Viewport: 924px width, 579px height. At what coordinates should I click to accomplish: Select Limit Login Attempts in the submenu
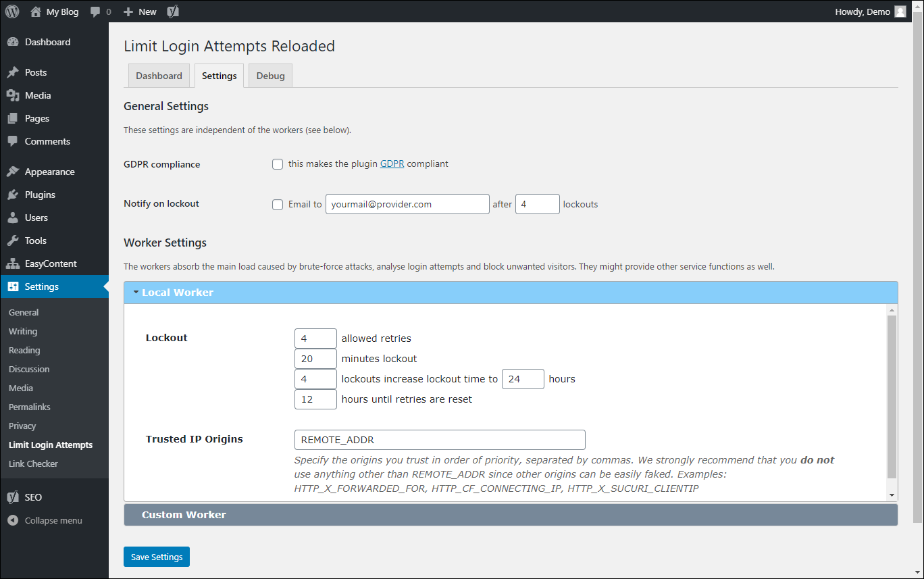(51, 445)
